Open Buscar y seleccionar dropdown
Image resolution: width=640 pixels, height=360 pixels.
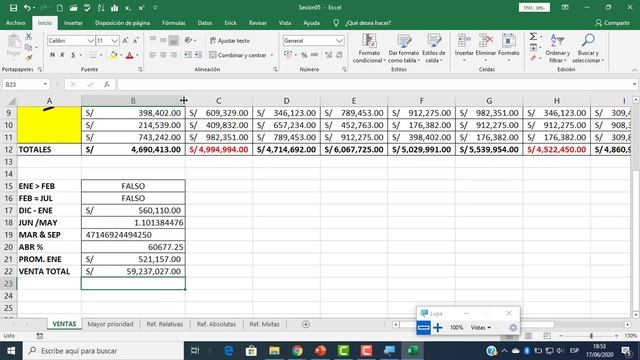[588, 49]
